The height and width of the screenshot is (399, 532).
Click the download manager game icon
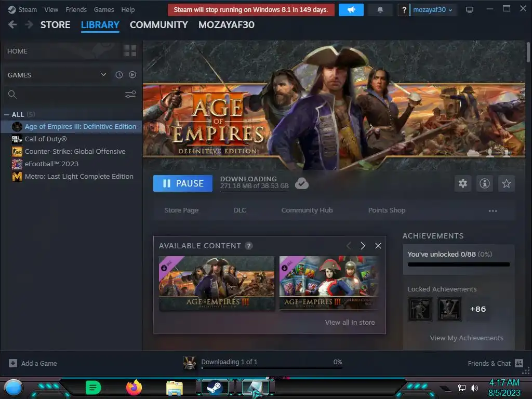point(189,363)
